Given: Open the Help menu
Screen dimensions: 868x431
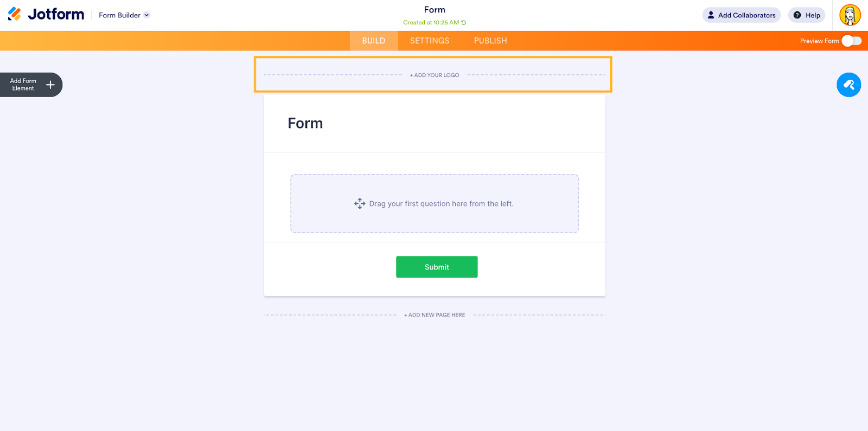Looking at the screenshot, I should pos(807,15).
